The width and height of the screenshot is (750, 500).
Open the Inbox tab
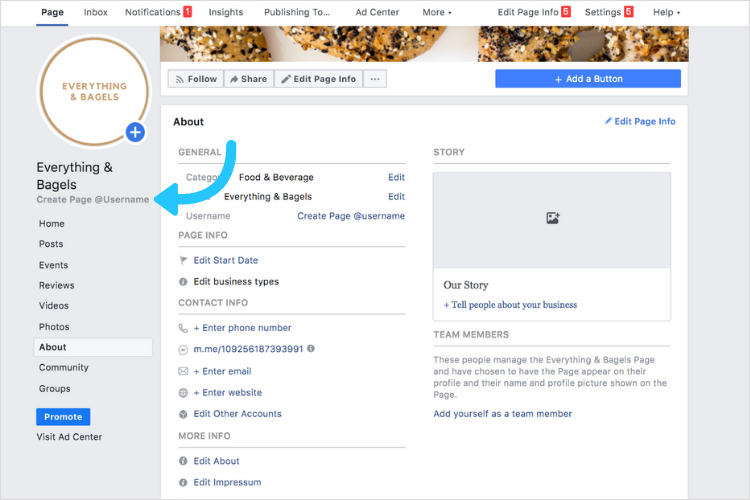[96, 12]
